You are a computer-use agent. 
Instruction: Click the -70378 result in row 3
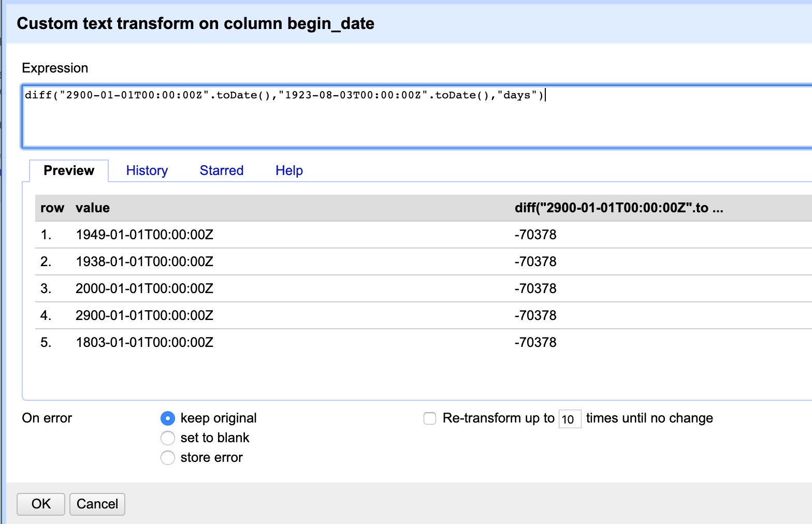(x=535, y=288)
